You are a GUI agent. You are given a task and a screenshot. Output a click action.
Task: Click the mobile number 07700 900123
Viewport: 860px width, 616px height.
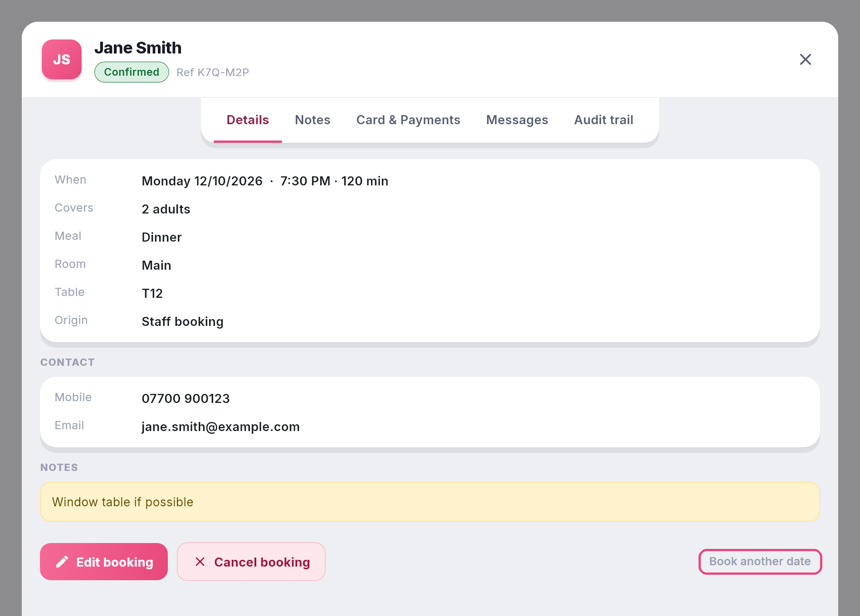(186, 398)
